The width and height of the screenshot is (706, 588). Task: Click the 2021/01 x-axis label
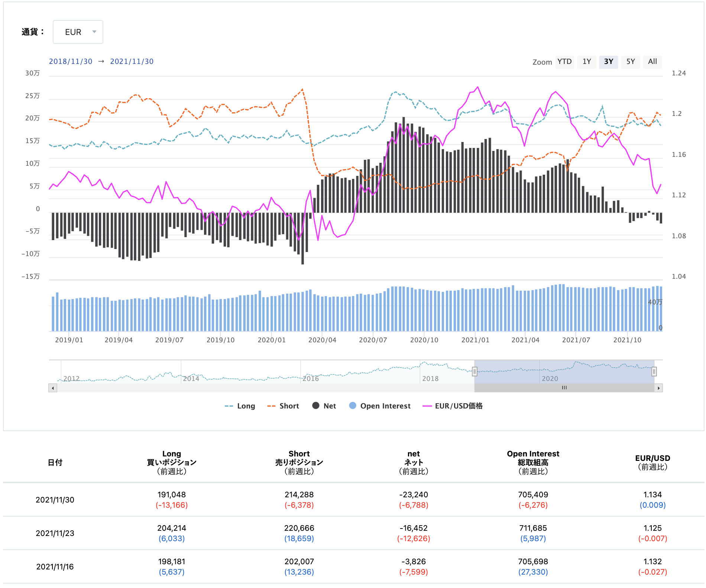coord(475,340)
